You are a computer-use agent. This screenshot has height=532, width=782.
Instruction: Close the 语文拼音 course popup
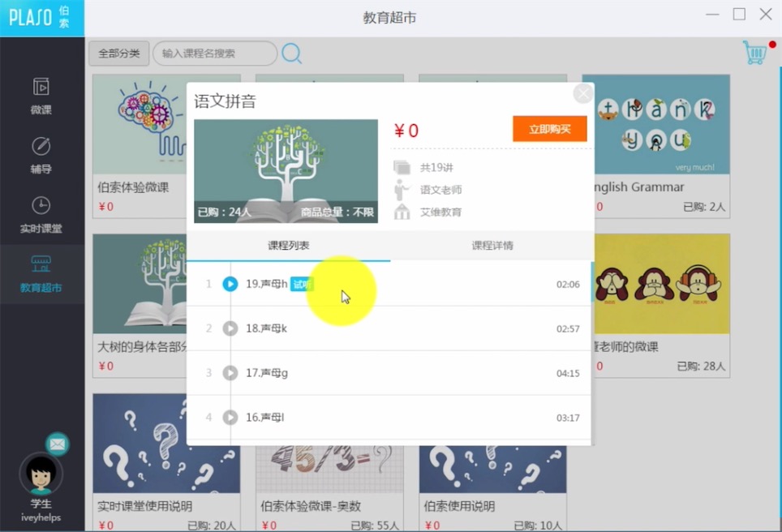(x=582, y=94)
